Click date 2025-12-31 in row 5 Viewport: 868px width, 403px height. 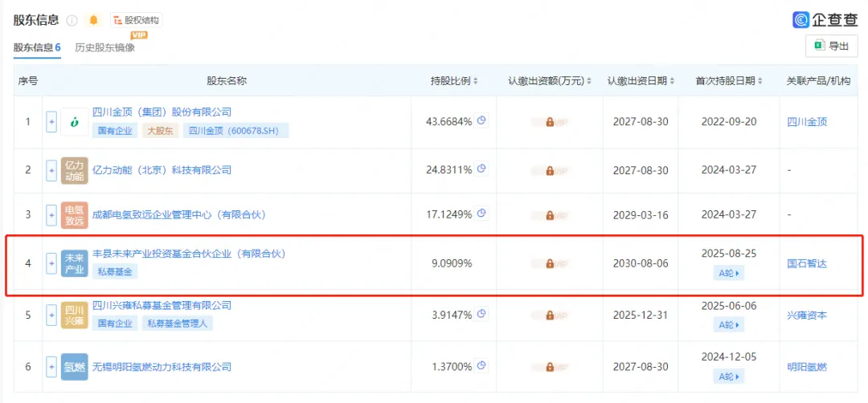tap(641, 315)
